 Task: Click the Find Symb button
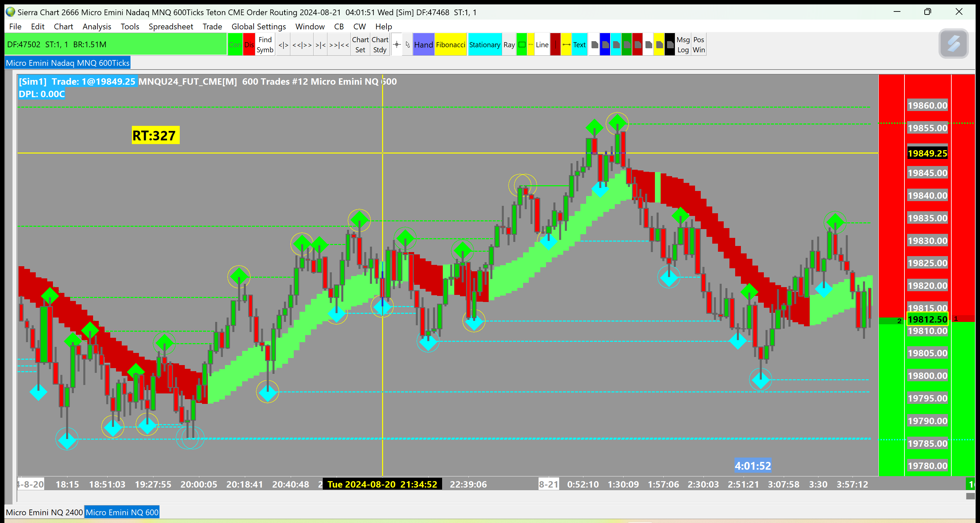(x=265, y=45)
